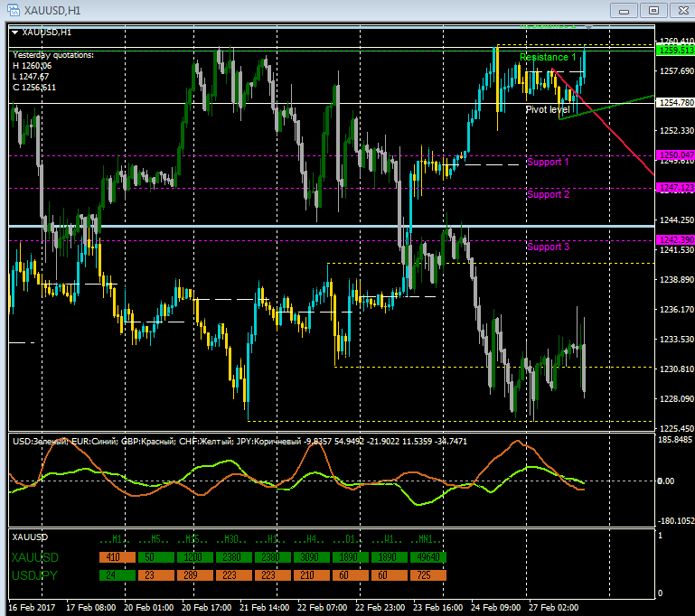Select the Support 3 label

point(548,247)
